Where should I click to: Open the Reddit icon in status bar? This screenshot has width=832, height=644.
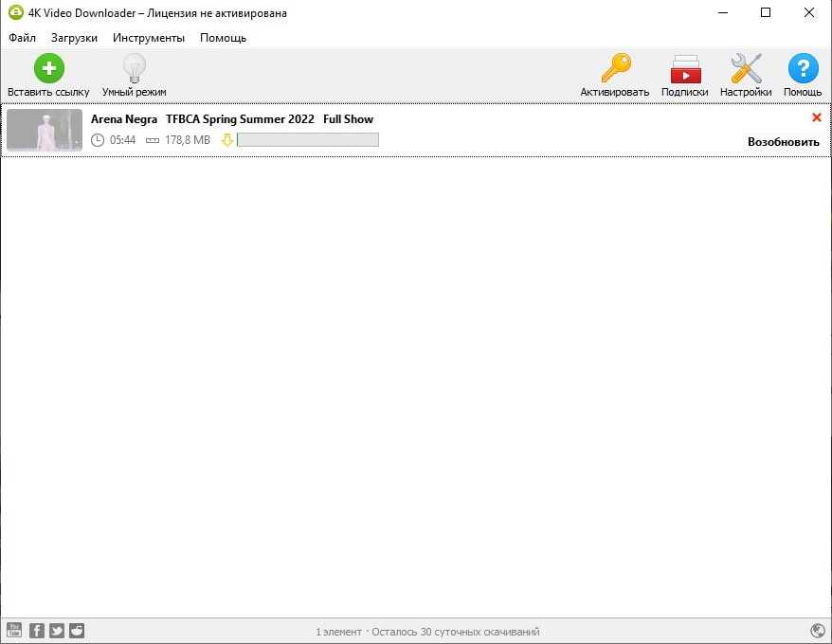[77, 631]
